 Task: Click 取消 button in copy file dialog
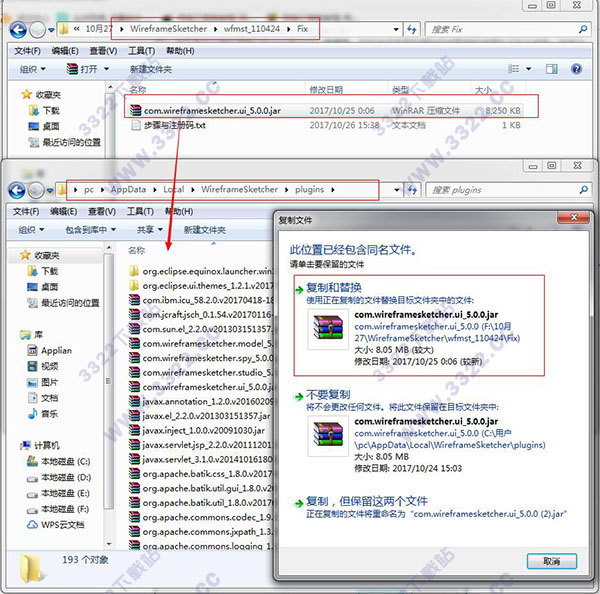click(x=551, y=561)
